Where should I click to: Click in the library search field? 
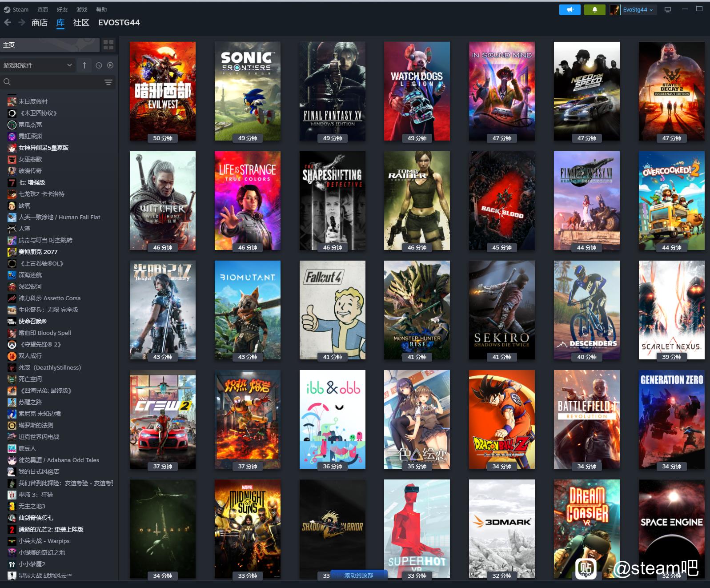coord(58,82)
